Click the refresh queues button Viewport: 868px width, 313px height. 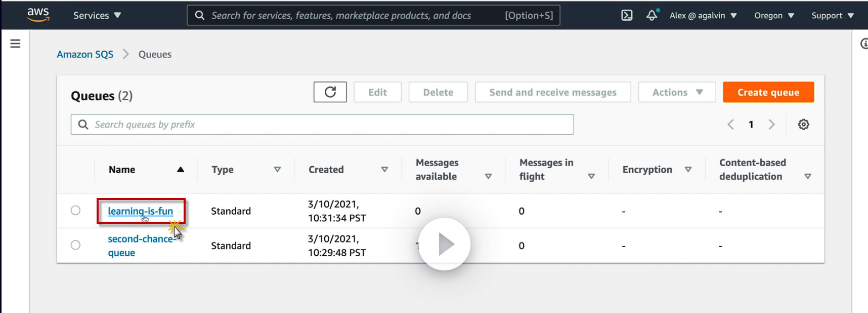[330, 92]
